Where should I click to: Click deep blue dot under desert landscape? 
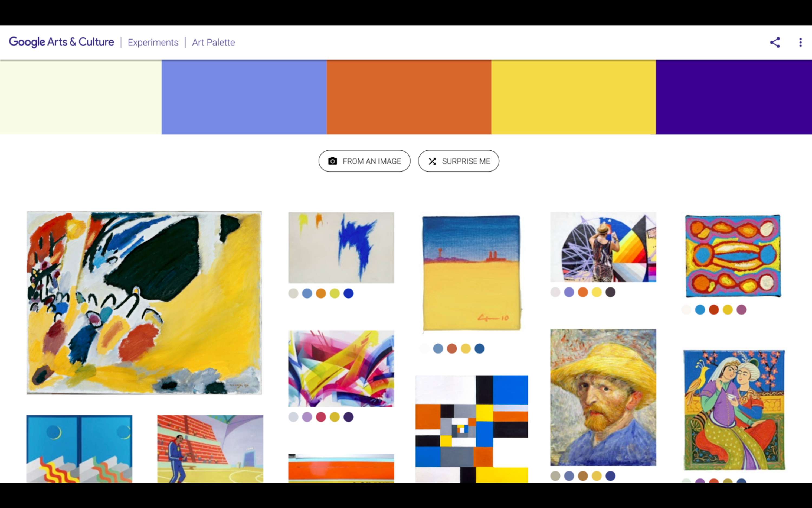point(479,348)
